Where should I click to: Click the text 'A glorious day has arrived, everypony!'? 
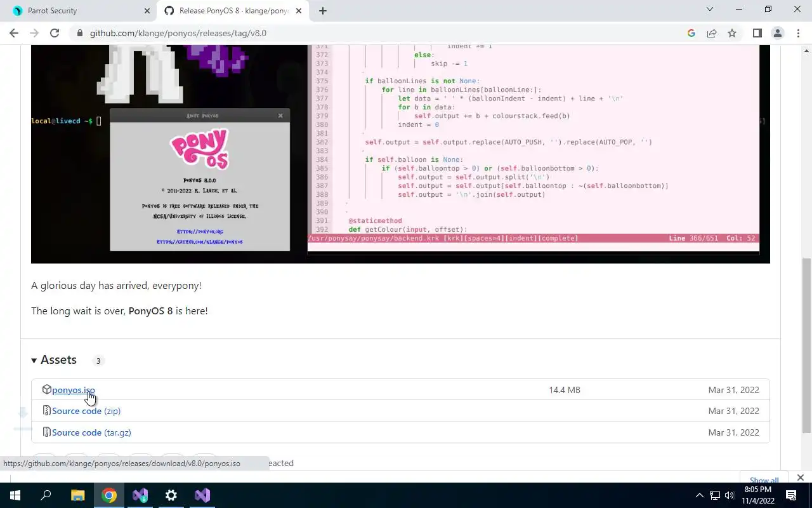point(116,286)
